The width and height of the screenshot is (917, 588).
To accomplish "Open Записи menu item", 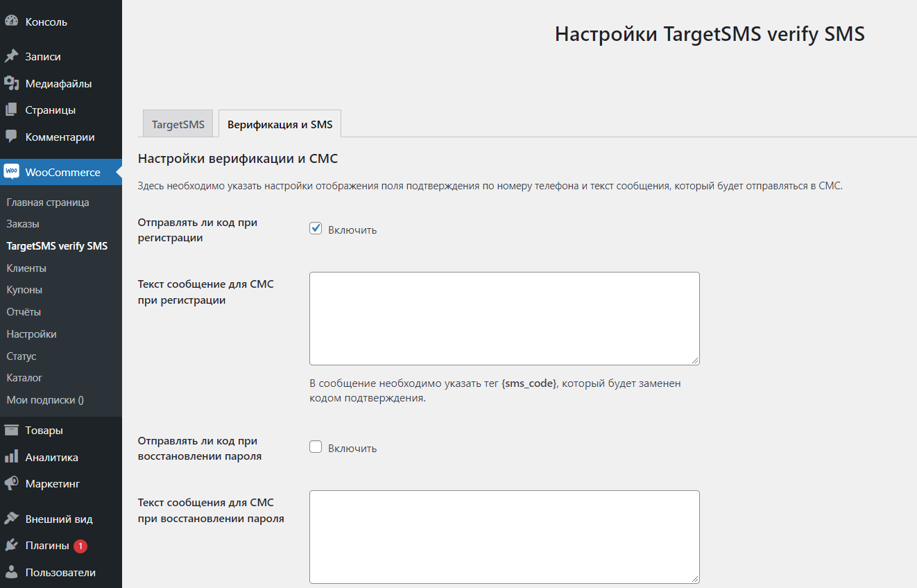I will click(x=61, y=57).
